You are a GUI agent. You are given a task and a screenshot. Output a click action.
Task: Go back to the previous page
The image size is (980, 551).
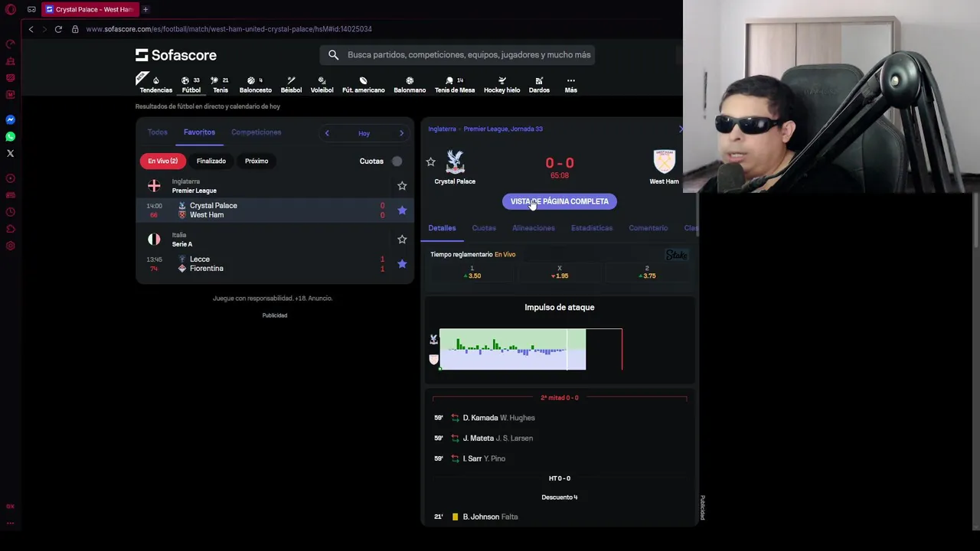click(31, 29)
